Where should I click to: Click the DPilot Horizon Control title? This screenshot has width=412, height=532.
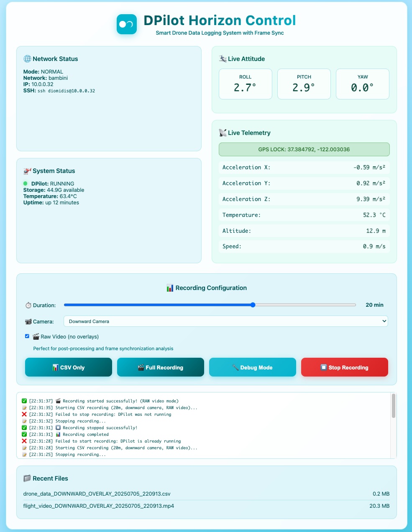pos(220,20)
